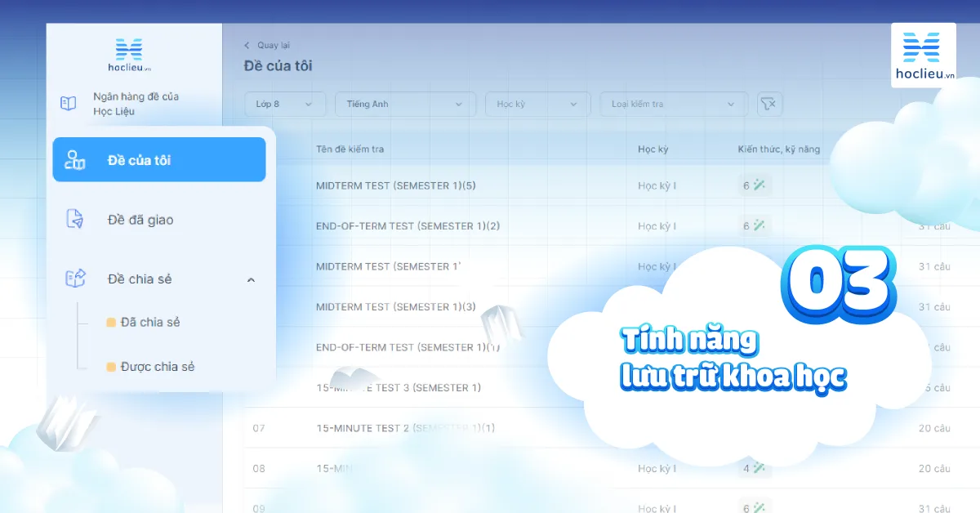Click the Học kỳ column header
The width and height of the screenshot is (980, 513).
point(653,149)
